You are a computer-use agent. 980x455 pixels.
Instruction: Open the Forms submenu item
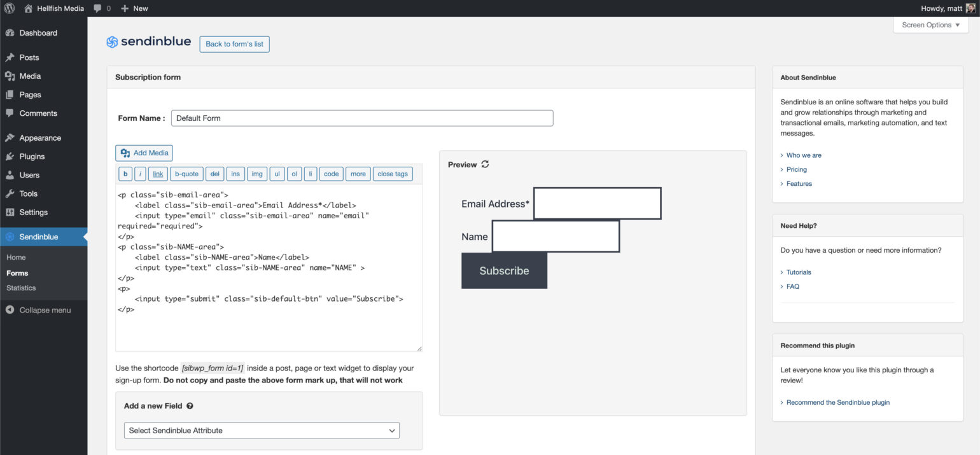(17, 273)
